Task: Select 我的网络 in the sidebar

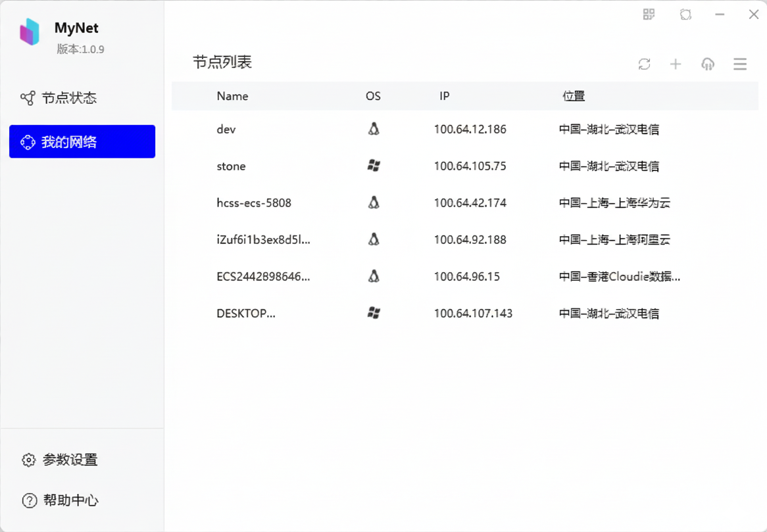Action: point(82,141)
